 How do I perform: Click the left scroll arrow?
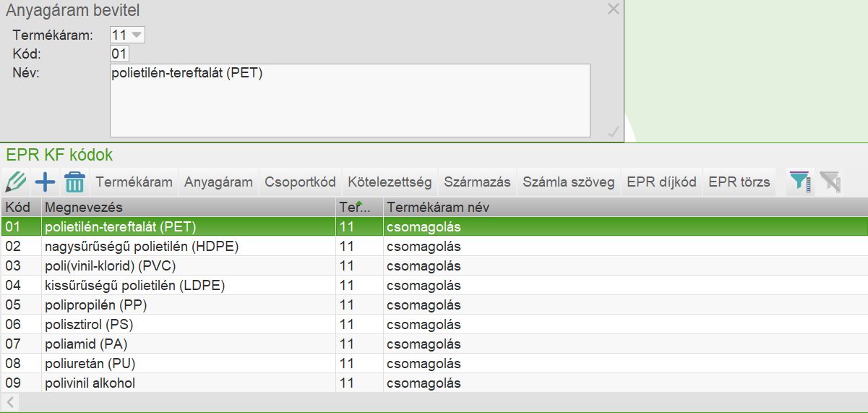[11, 401]
